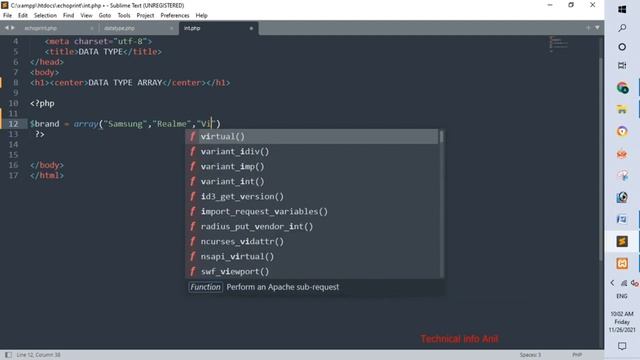Click the autocomplete popup scrollbar
Image resolution: width=640 pixels, height=360 pixels.
(x=441, y=137)
